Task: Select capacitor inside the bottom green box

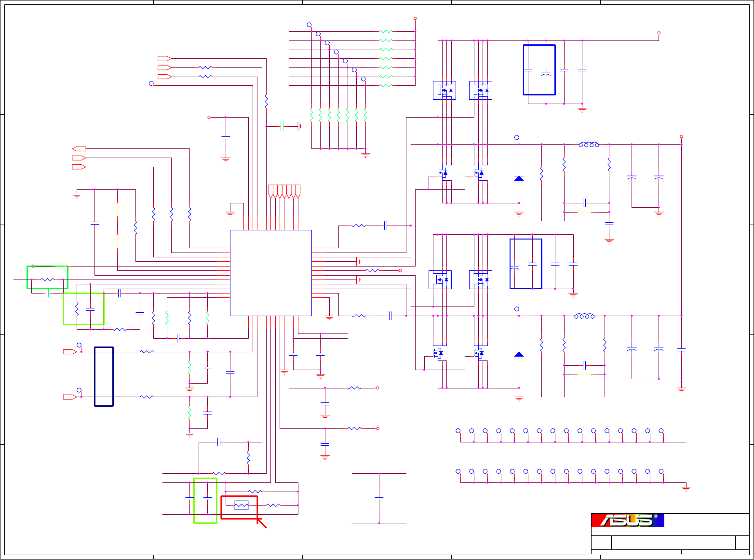Action: pyautogui.click(x=208, y=498)
